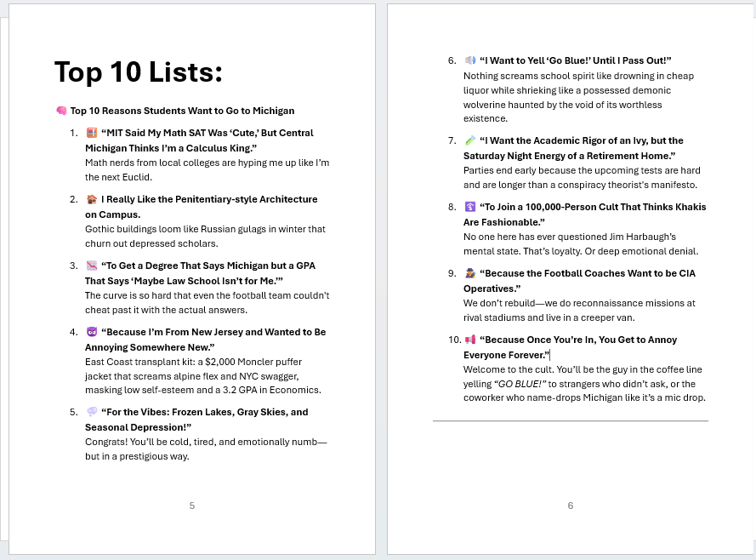Image resolution: width=756 pixels, height=560 pixels.
Task: Click the abacus emoji in list item 1
Action: [x=92, y=133]
